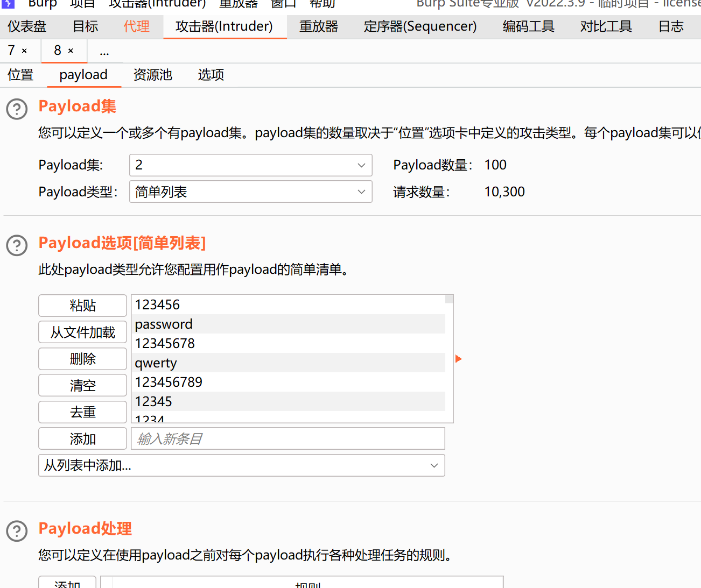Viewport: 701px width, 588px height.
Task: Click the 从文件加载 button
Action: click(82, 332)
